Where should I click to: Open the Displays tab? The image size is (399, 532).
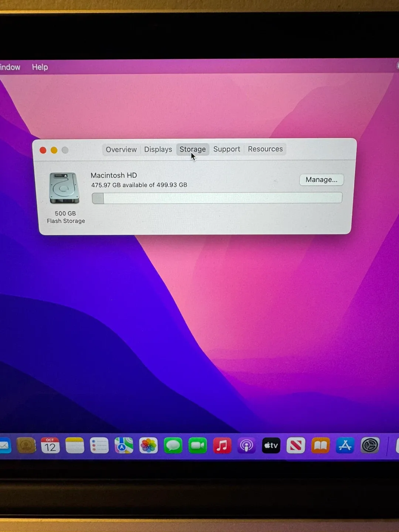pos(158,149)
